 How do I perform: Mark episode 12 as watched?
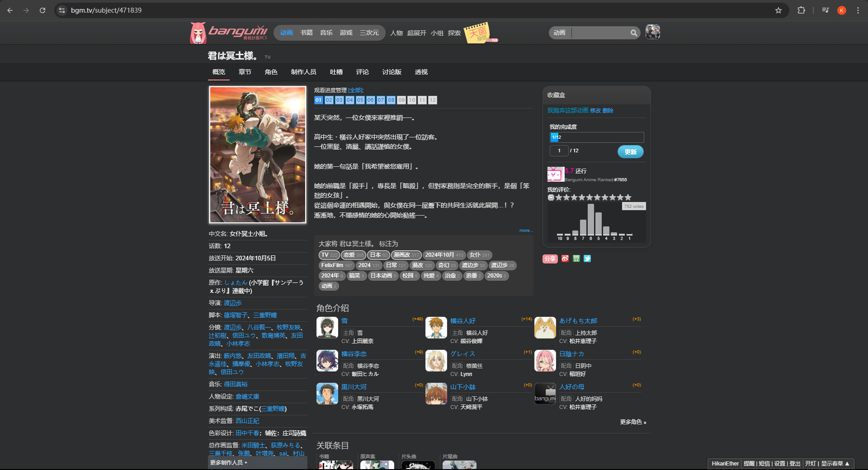click(x=433, y=100)
